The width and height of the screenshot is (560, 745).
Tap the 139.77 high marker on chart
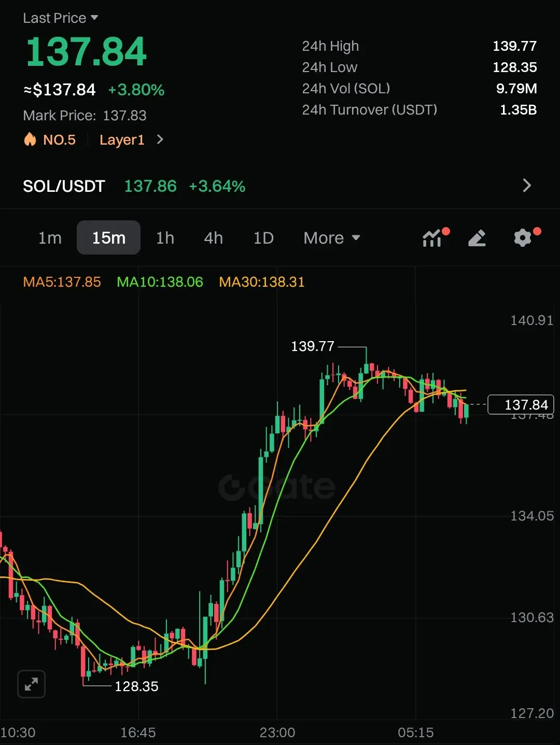(313, 346)
